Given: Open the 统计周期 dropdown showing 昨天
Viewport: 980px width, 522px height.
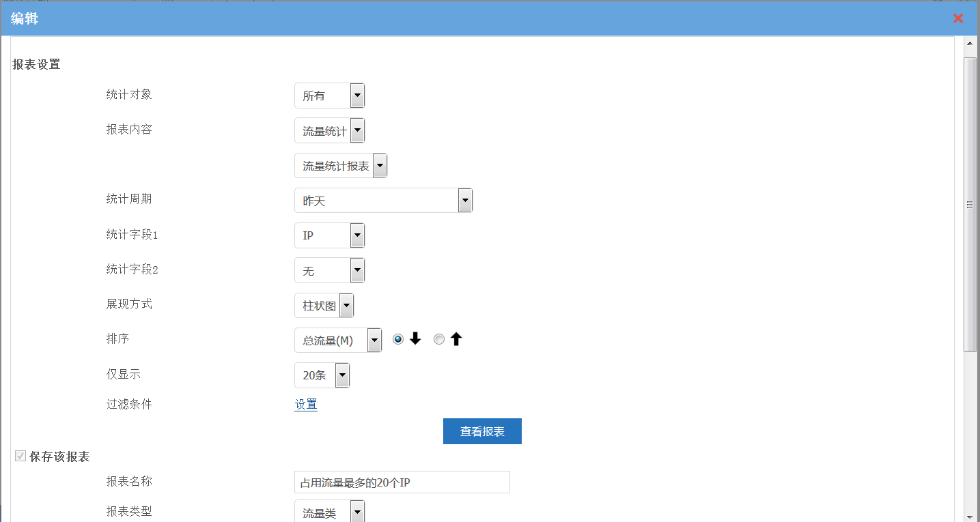Looking at the screenshot, I should tap(383, 201).
